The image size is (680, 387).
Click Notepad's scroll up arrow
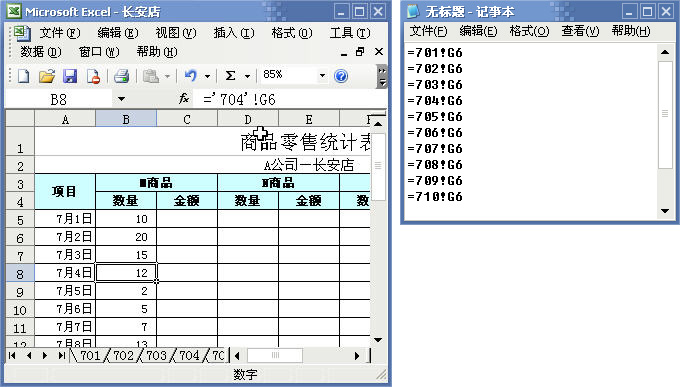[x=665, y=52]
